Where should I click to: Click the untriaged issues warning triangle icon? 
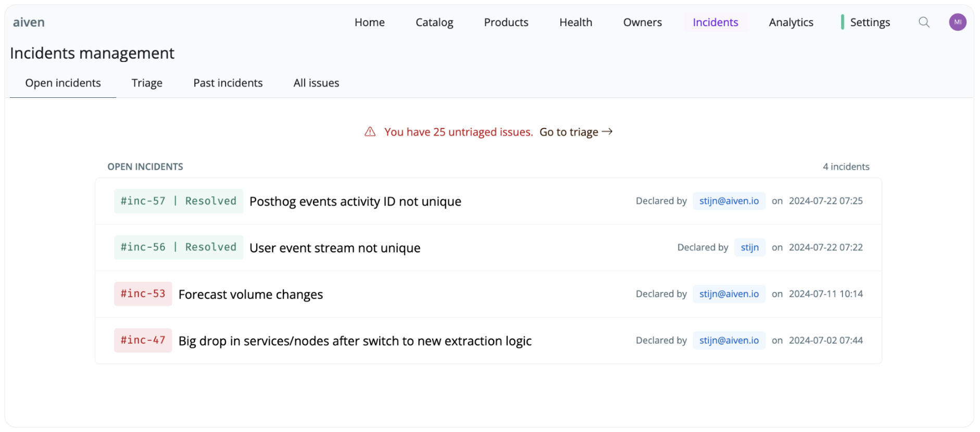coord(370,132)
